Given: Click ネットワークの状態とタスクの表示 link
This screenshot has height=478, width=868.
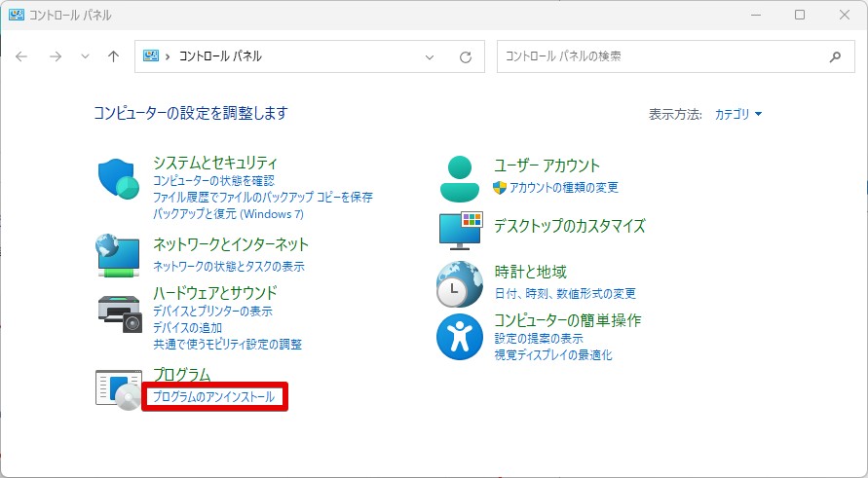Looking at the screenshot, I should pos(229,266).
